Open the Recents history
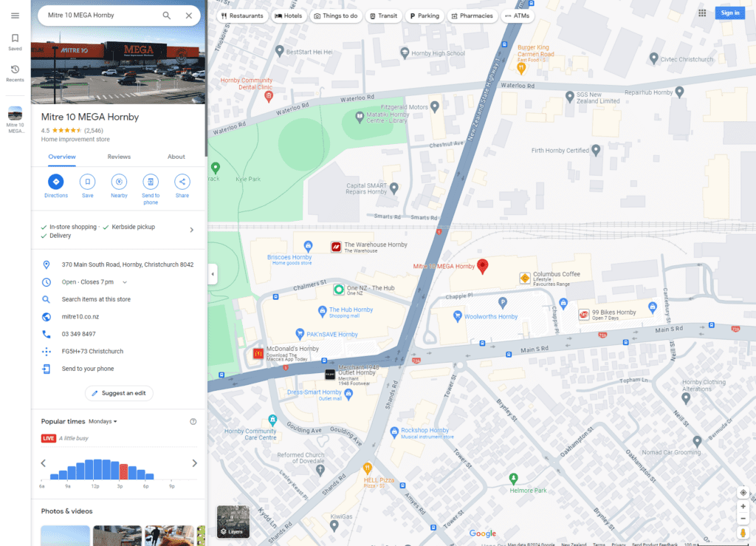The image size is (756, 546). pos(15,73)
